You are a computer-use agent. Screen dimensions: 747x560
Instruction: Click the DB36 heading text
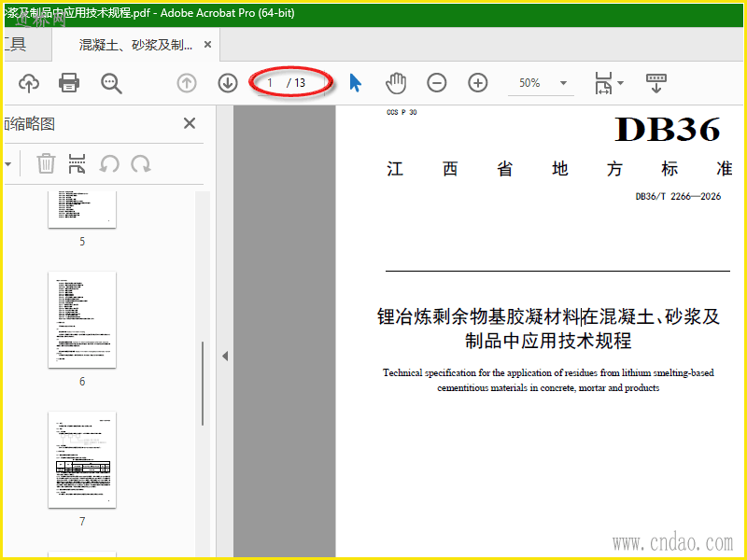click(667, 130)
